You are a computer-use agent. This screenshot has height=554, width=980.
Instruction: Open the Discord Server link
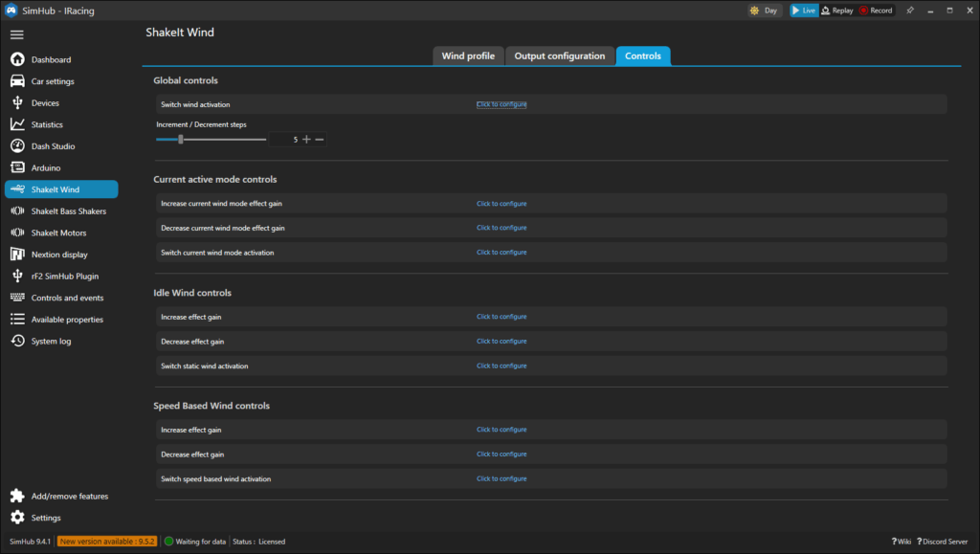[942, 542]
